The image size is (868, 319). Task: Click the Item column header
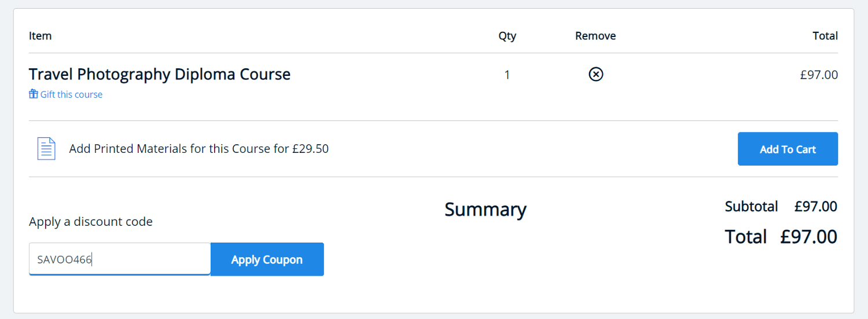coord(41,36)
